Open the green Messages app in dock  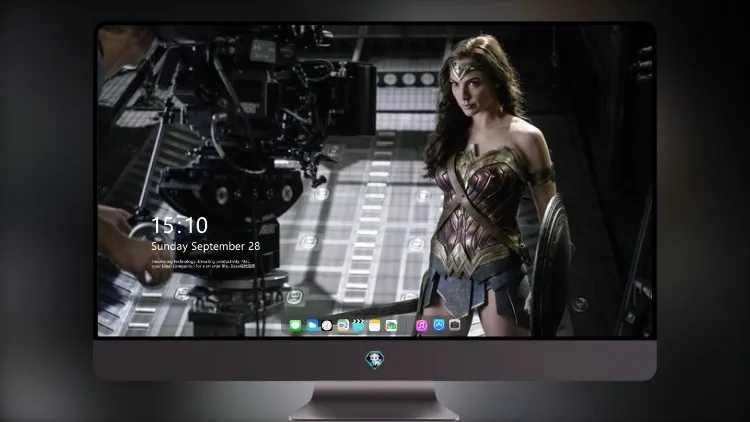[x=296, y=325]
